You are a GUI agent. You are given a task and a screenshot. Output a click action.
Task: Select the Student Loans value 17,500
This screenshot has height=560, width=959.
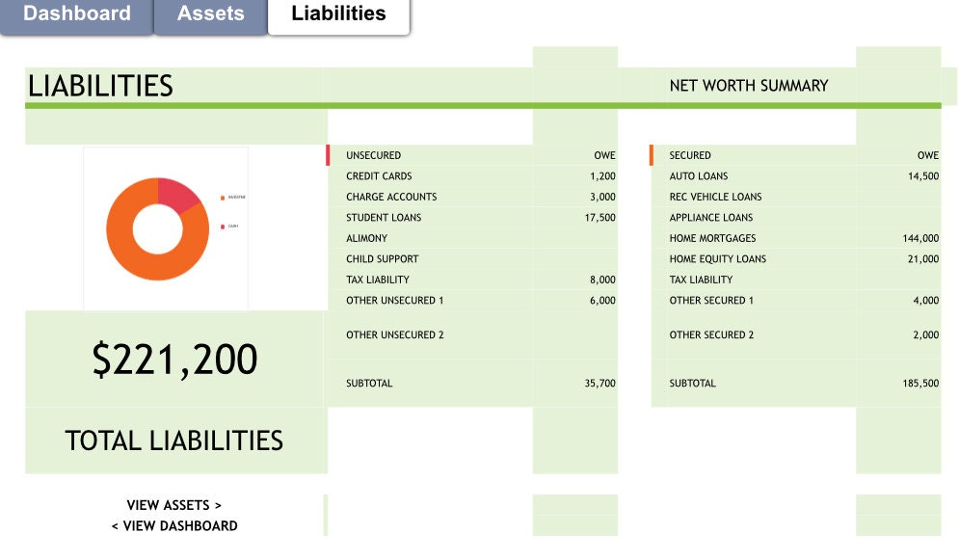pos(600,217)
